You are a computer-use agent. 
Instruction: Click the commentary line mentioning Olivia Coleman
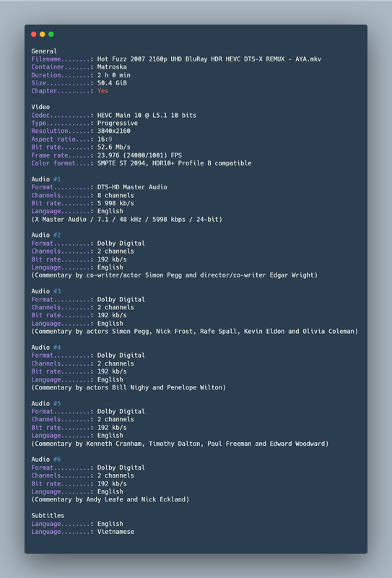[194, 332]
